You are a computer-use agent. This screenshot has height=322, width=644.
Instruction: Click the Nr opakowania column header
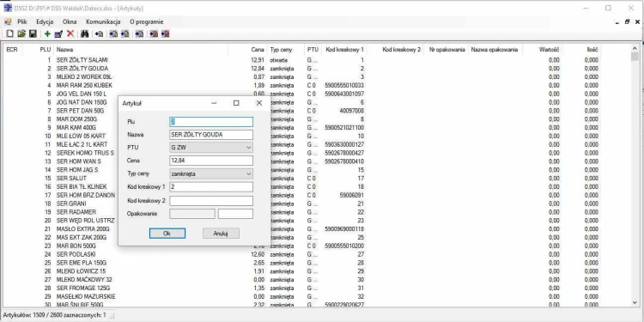pos(446,50)
